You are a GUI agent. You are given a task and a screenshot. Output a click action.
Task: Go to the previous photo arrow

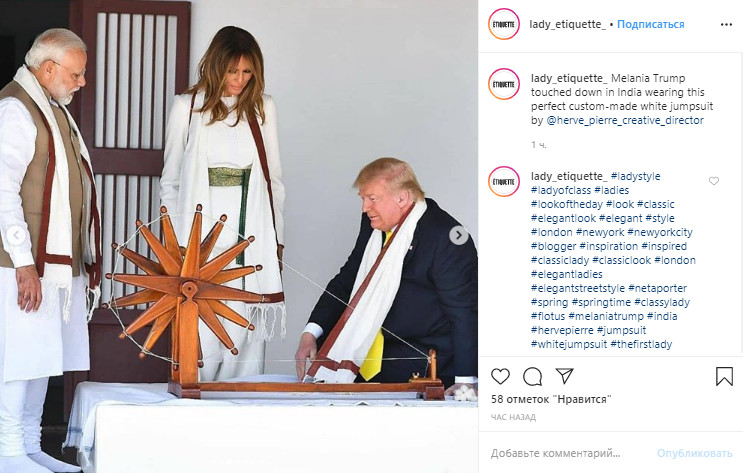17,235
